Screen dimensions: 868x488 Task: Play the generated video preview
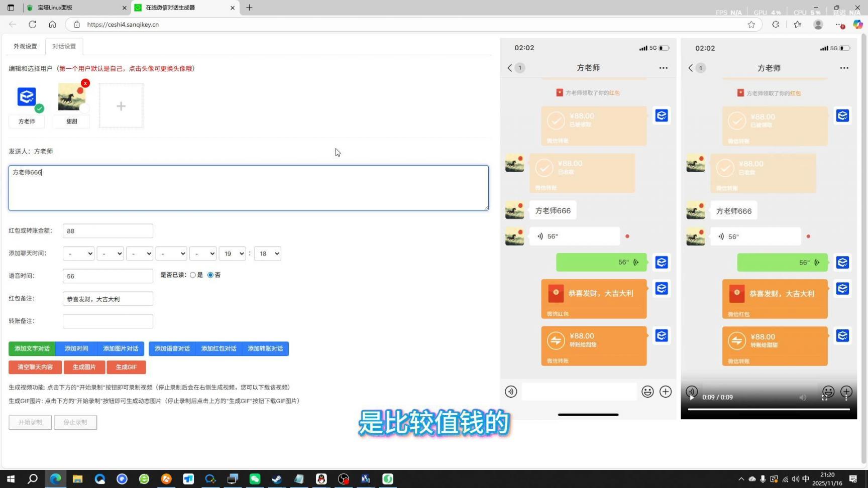point(692,397)
